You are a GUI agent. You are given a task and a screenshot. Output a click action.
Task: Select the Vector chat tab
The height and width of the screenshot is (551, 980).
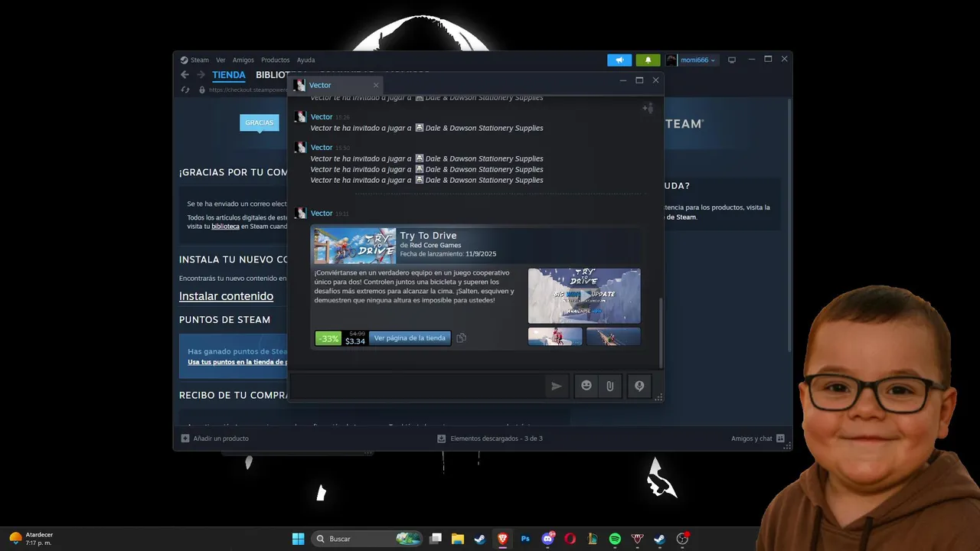click(335, 85)
